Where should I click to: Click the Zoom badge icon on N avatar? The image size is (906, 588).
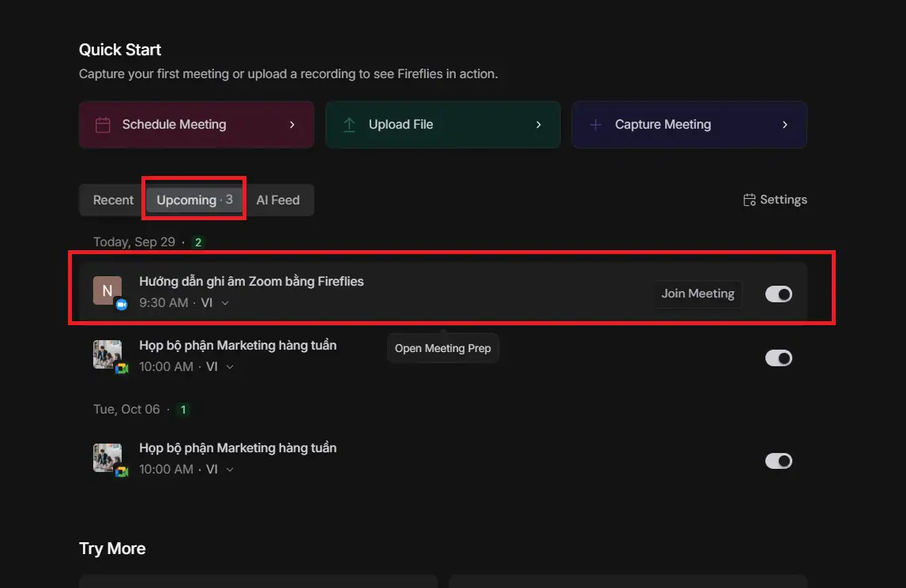click(122, 305)
